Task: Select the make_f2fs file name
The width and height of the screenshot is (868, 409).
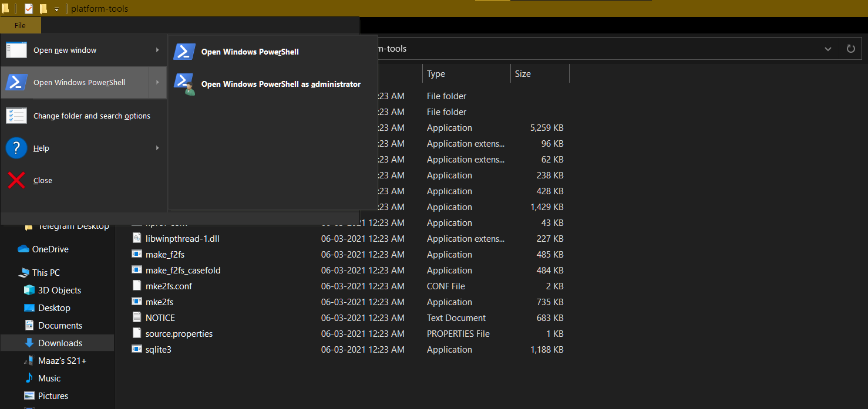Action: [x=165, y=255]
